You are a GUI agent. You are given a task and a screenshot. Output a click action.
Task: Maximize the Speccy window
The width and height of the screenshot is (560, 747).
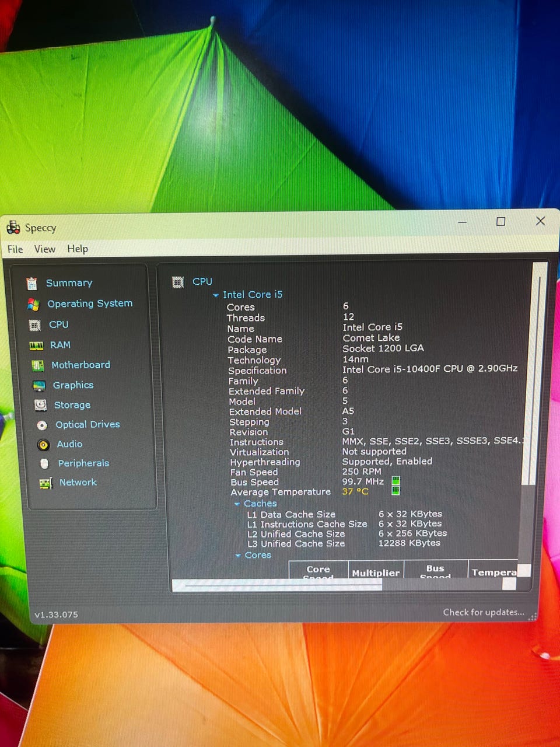pyautogui.click(x=501, y=222)
